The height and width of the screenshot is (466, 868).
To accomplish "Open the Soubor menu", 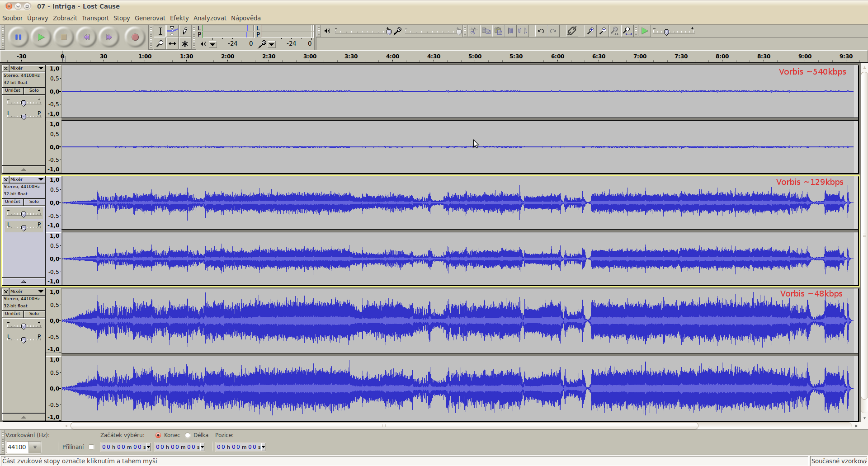I will (12, 18).
